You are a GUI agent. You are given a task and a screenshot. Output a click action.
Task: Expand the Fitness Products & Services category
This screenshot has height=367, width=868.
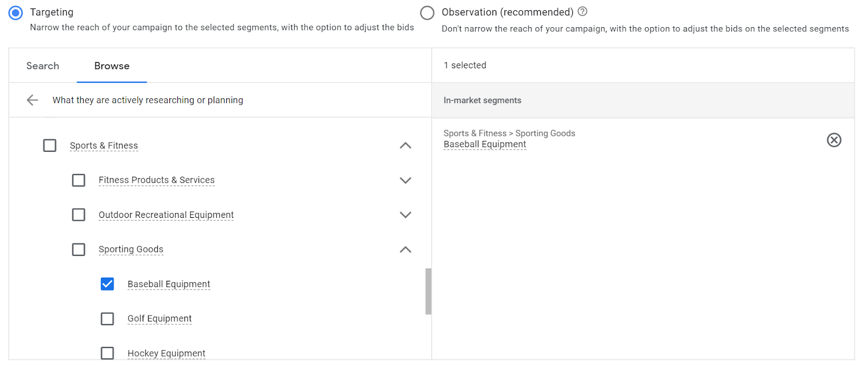(405, 180)
